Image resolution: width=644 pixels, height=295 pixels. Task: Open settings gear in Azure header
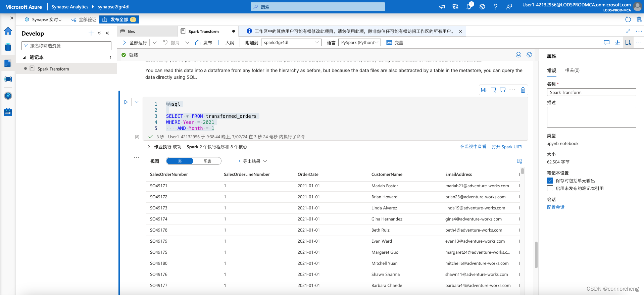pyautogui.click(x=482, y=7)
